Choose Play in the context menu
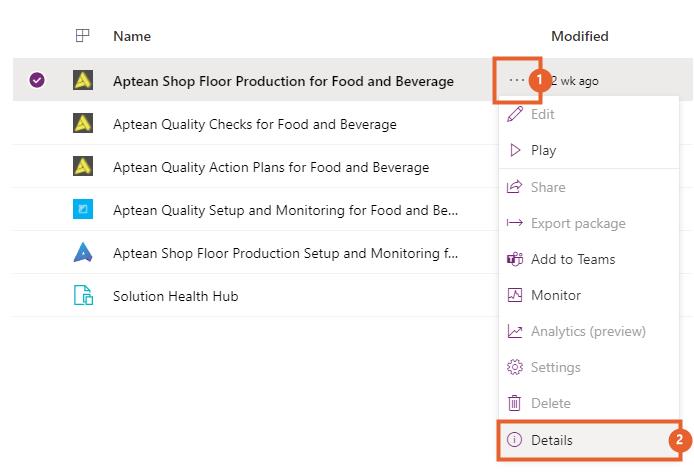This screenshot has height=472, width=694. (x=543, y=150)
